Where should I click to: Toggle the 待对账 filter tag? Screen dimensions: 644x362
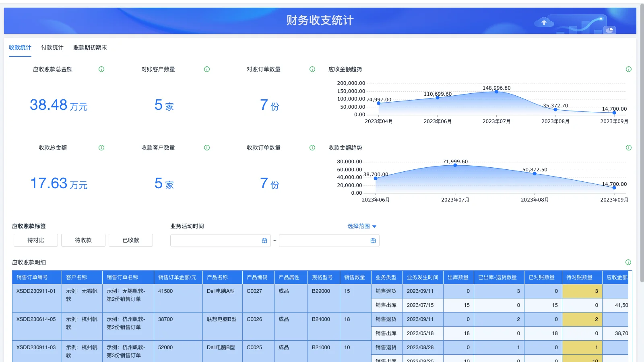pos(35,240)
